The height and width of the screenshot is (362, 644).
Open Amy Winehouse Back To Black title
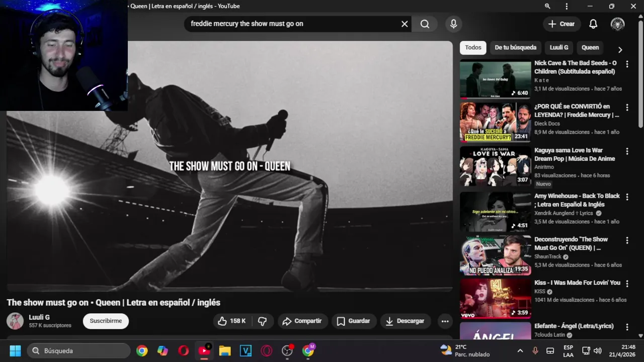[577, 200]
